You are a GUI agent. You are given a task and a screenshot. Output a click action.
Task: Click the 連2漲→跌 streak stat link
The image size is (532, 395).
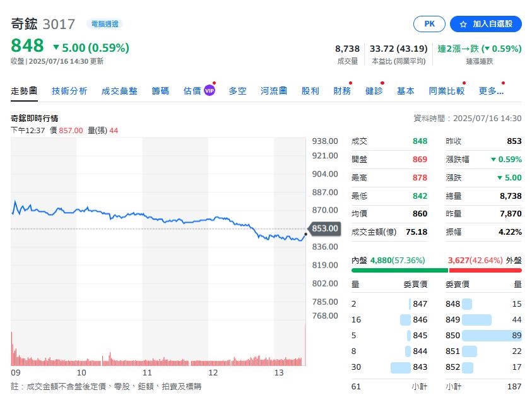click(481, 48)
